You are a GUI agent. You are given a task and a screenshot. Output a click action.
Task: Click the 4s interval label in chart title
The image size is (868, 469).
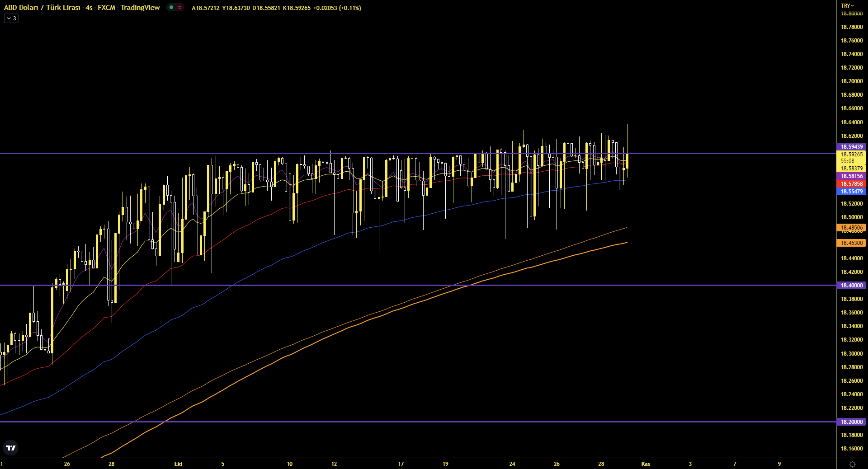89,8
